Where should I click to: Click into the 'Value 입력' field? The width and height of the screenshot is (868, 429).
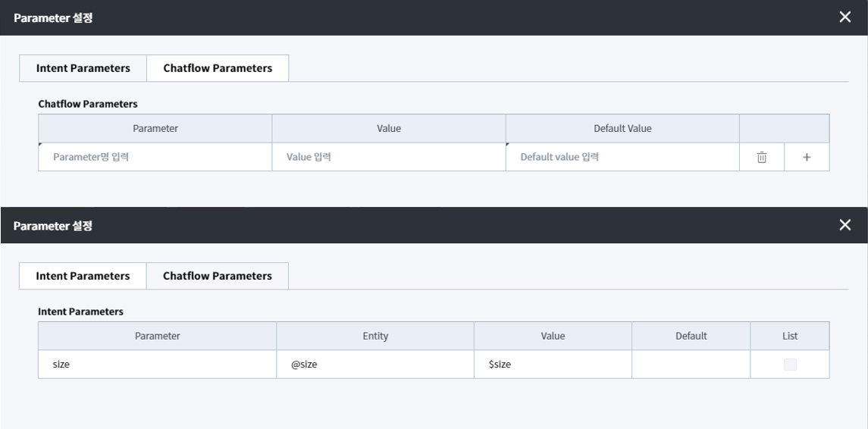[x=388, y=158]
